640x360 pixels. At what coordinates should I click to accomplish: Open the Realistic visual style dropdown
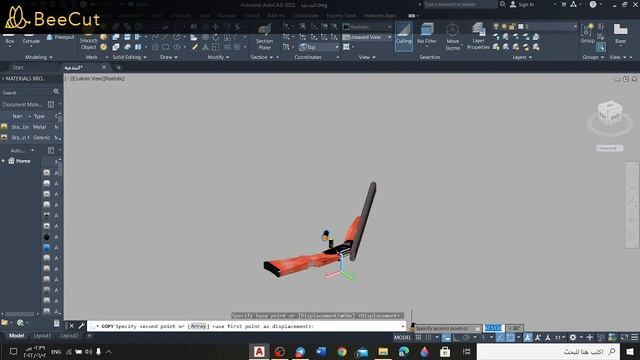[367, 27]
